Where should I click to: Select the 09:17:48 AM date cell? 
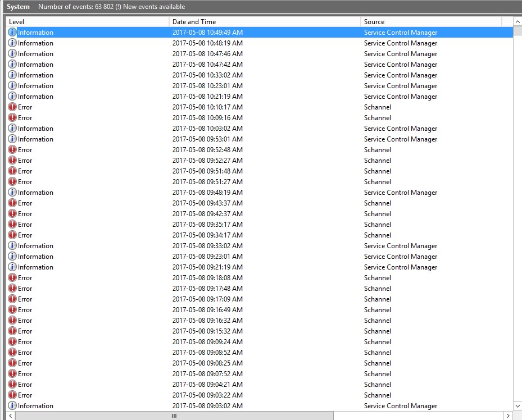pos(207,288)
